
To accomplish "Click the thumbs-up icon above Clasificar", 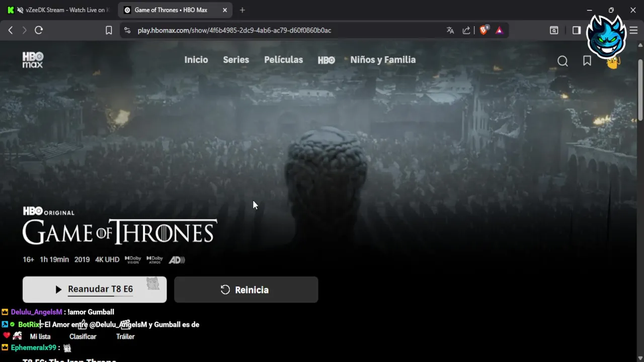I will click(x=83, y=324).
